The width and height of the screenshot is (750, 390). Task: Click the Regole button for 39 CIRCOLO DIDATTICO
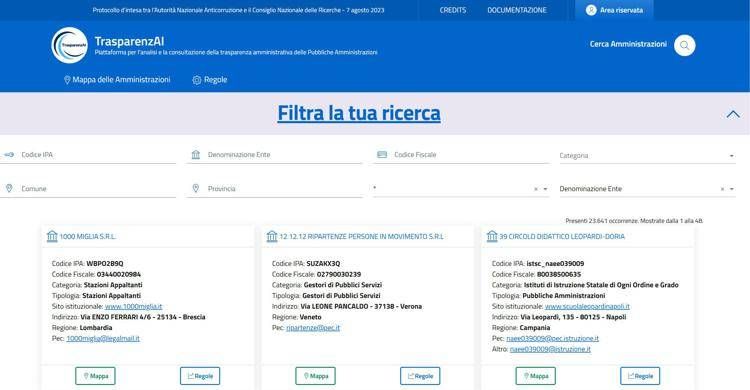click(x=640, y=376)
